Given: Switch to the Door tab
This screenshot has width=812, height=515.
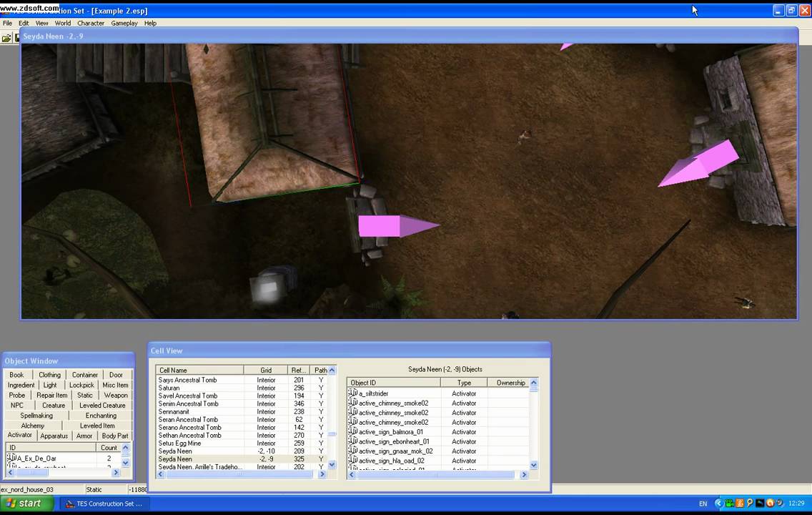Looking at the screenshot, I should 116,375.
